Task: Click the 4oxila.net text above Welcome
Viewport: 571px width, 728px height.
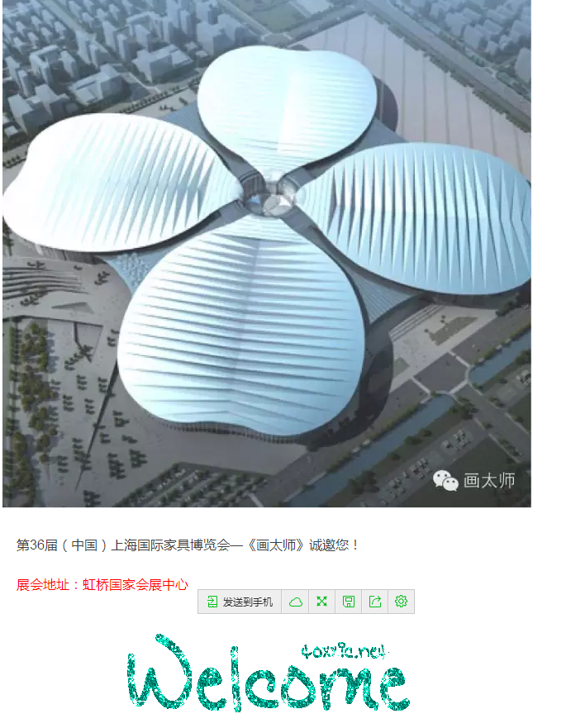Action: pyautogui.click(x=344, y=651)
